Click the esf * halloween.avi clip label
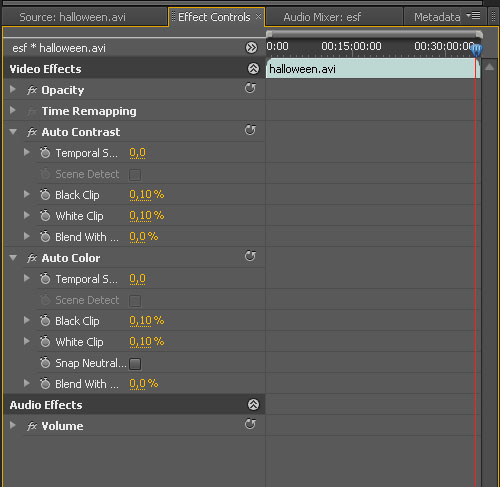 [59, 48]
